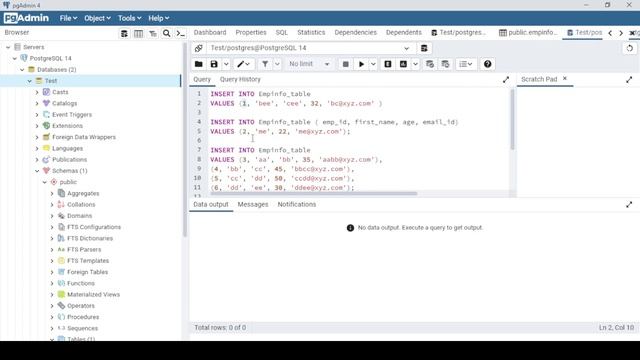Expand the Aggregates node
Image resolution: width=640 pixels, height=360 pixels.
tap(52, 193)
